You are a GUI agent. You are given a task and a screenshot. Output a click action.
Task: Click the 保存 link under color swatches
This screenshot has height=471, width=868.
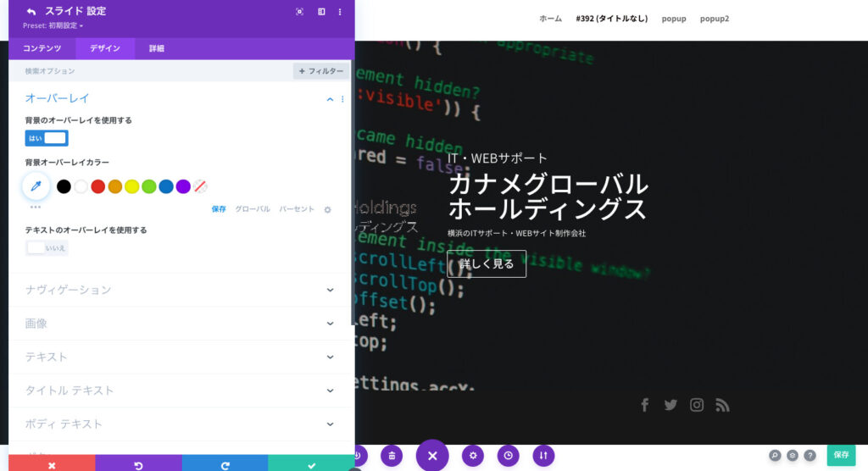click(219, 209)
